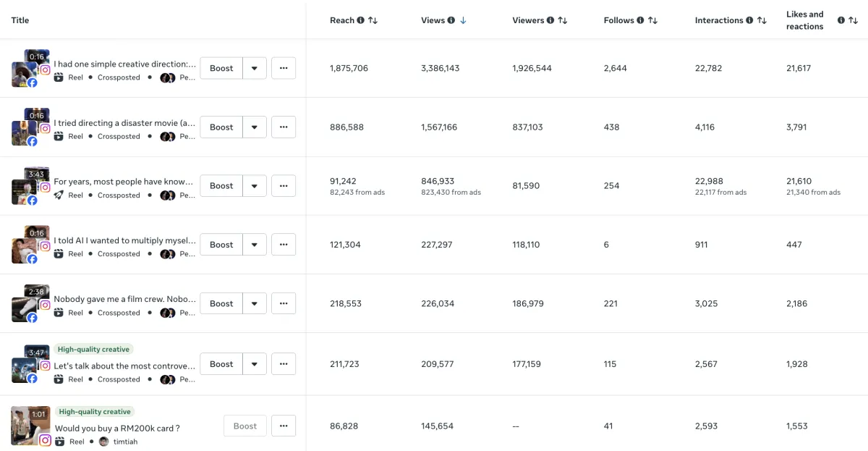Image resolution: width=868 pixels, height=451 pixels.
Task: Sort by Viewers using its arrows icon
Action: click(563, 20)
